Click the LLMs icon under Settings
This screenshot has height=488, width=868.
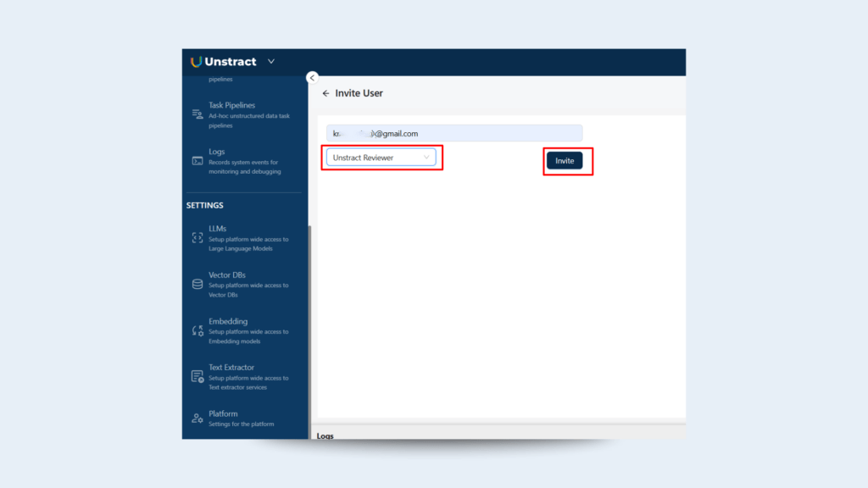coord(197,238)
